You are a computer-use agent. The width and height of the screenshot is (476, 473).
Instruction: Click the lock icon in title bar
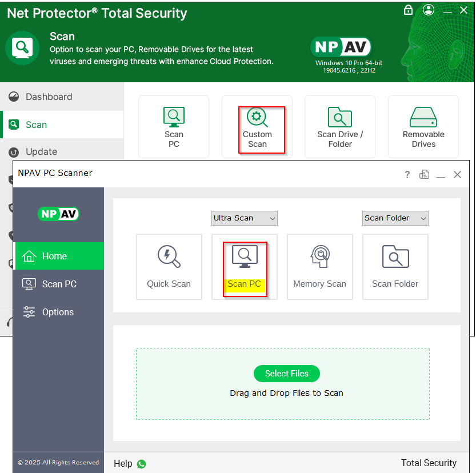pos(408,10)
